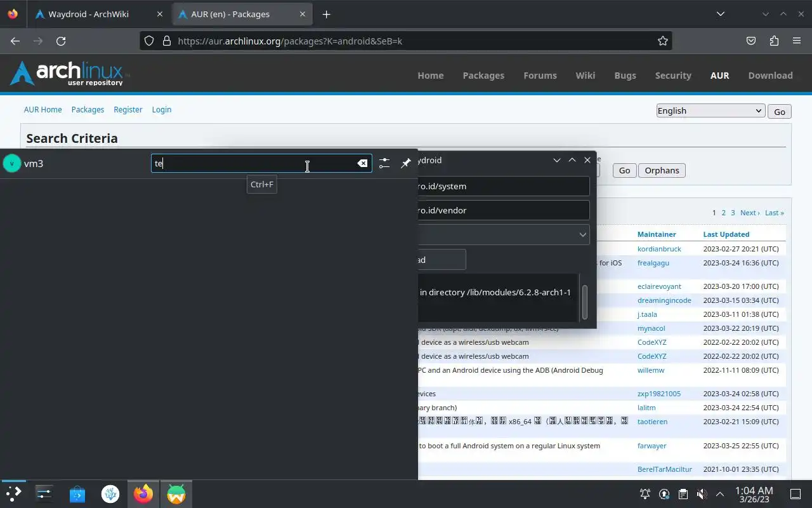812x508 pixels.
Task: Sort by Maintainer column header
Action: [x=657, y=234]
